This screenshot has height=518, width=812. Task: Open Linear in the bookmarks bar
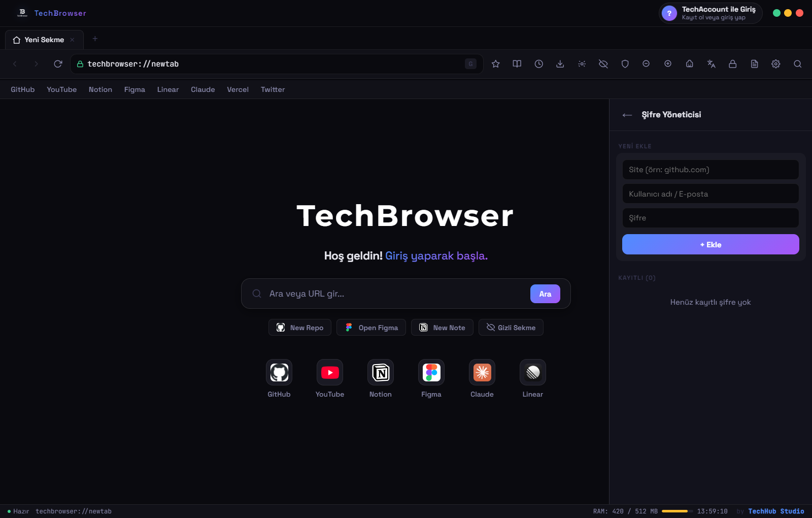(168, 89)
